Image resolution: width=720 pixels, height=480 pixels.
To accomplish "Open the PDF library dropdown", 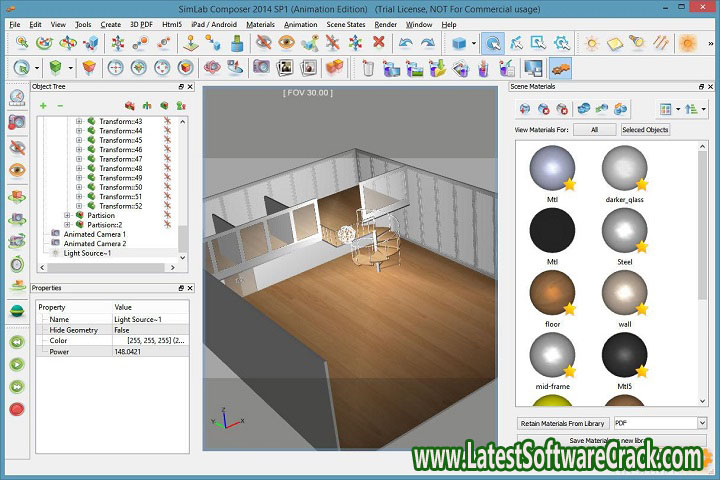I will 702,423.
